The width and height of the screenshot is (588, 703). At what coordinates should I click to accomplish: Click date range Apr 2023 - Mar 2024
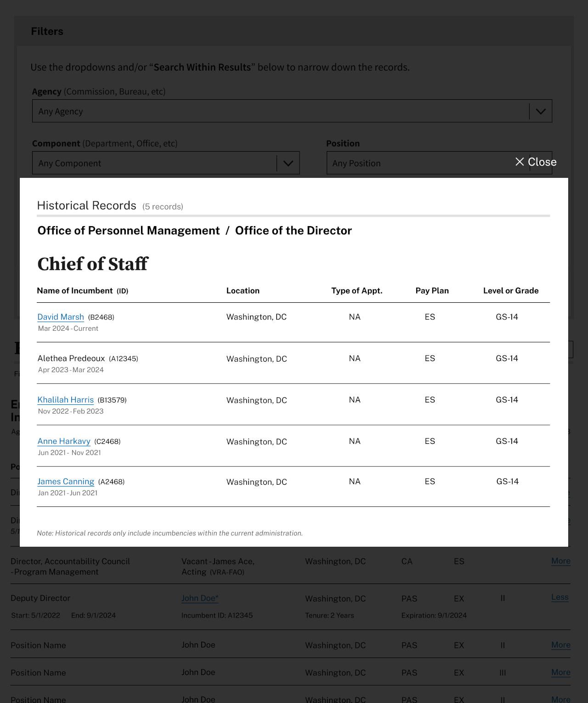point(71,370)
